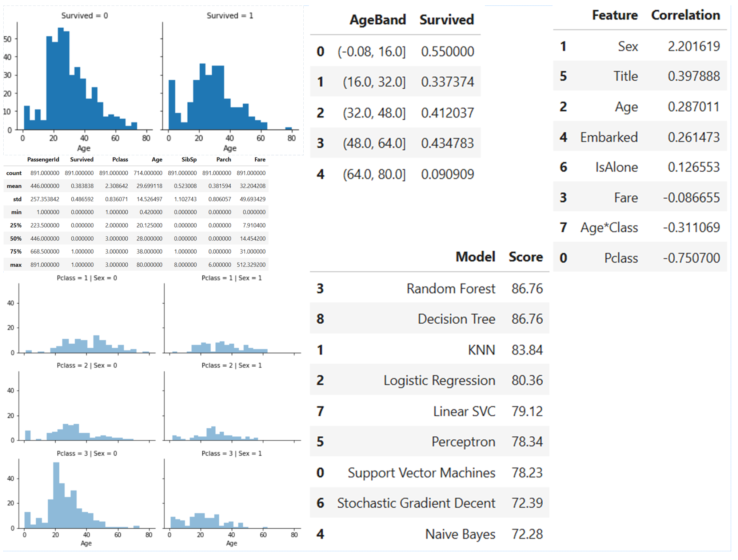The image size is (738, 560).
Task: Click the mean Age value 29.699118
Action: [x=149, y=186]
